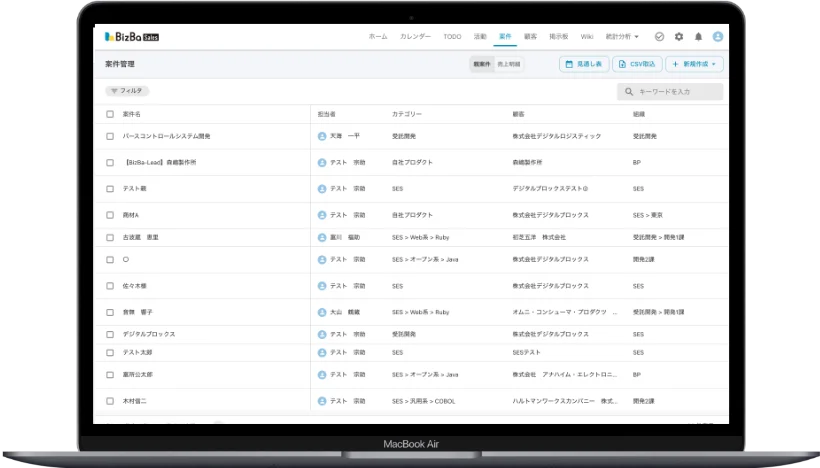Open the check-circle tasks icon in header
This screenshot has width=820, height=468.
[x=659, y=37]
